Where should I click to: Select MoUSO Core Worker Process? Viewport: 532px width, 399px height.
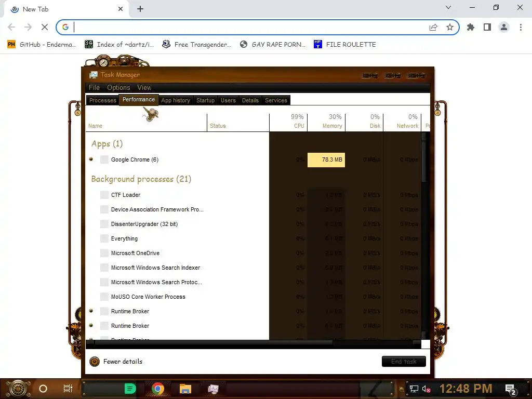point(254,297)
